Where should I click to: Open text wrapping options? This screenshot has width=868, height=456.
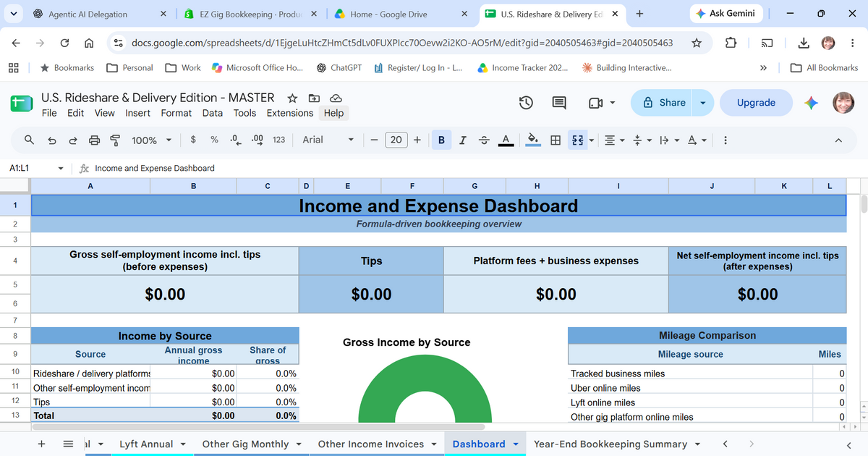point(668,140)
